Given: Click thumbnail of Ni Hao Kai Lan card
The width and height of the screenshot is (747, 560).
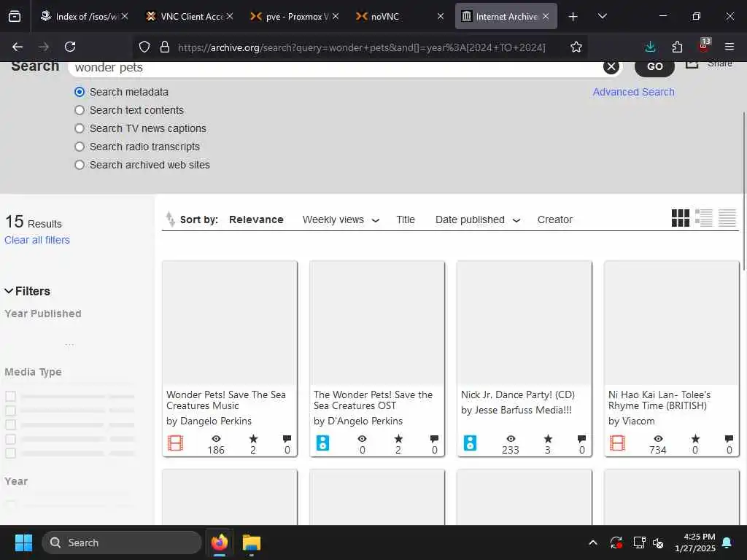Looking at the screenshot, I should 671,323.
